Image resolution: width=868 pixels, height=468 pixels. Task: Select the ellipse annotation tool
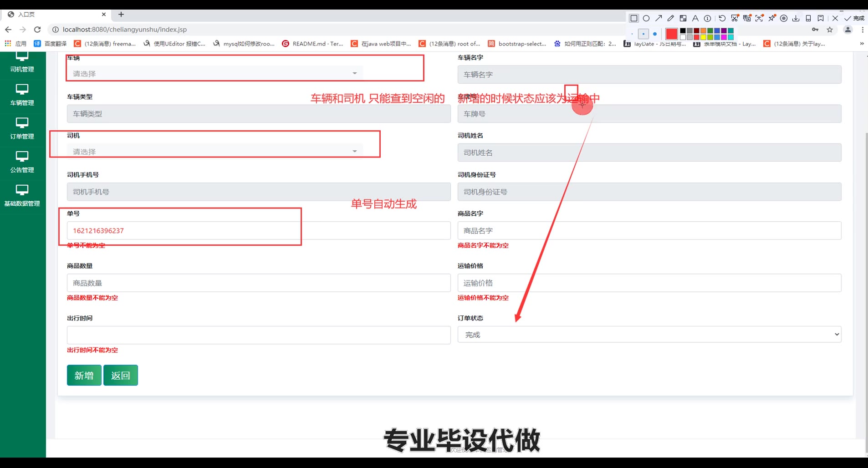pyautogui.click(x=646, y=18)
